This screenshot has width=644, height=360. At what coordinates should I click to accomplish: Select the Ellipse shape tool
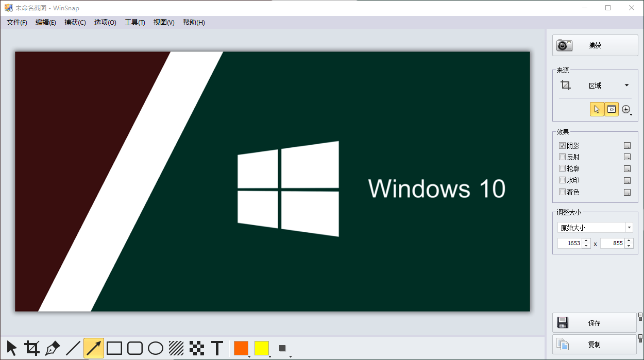click(x=156, y=348)
